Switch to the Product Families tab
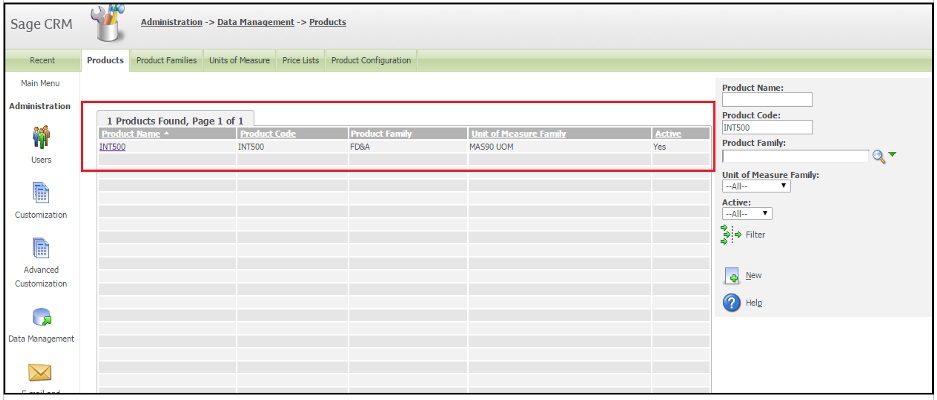This screenshot has height=400, width=937. [166, 60]
